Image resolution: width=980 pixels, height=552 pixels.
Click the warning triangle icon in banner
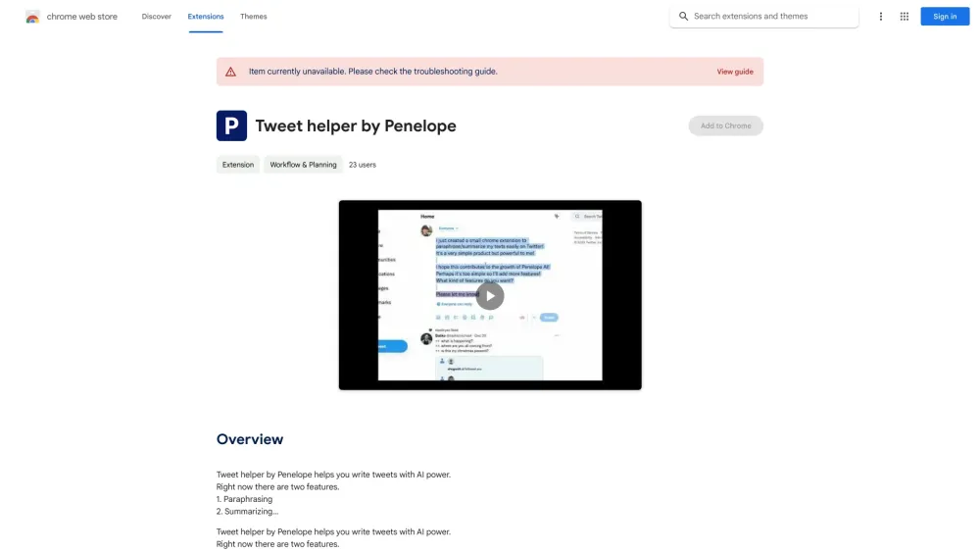[x=230, y=72]
